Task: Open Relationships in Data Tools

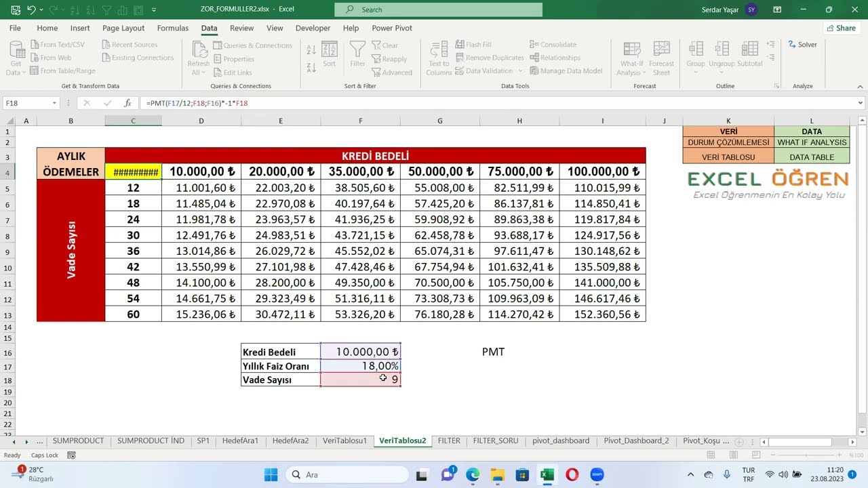Action: coord(555,58)
